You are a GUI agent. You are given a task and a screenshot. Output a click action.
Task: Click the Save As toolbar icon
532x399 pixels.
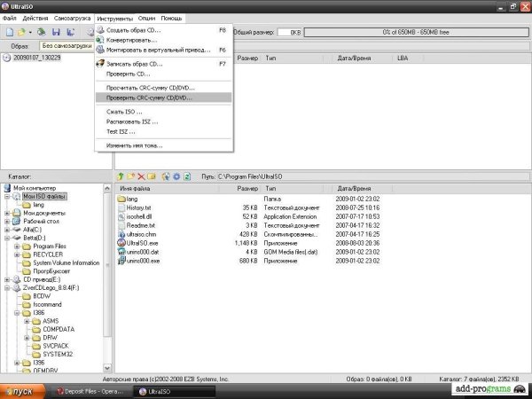pyautogui.click(x=71, y=32)
